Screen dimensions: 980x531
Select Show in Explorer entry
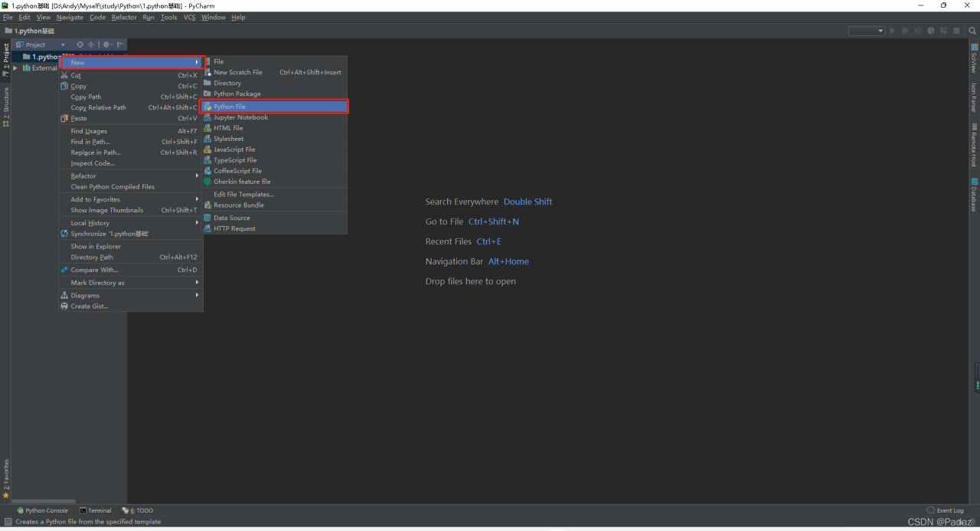[x=131, y=246]
